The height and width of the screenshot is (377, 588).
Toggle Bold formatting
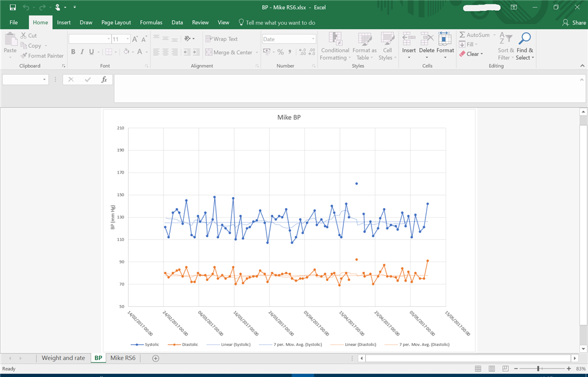point(73,52)
